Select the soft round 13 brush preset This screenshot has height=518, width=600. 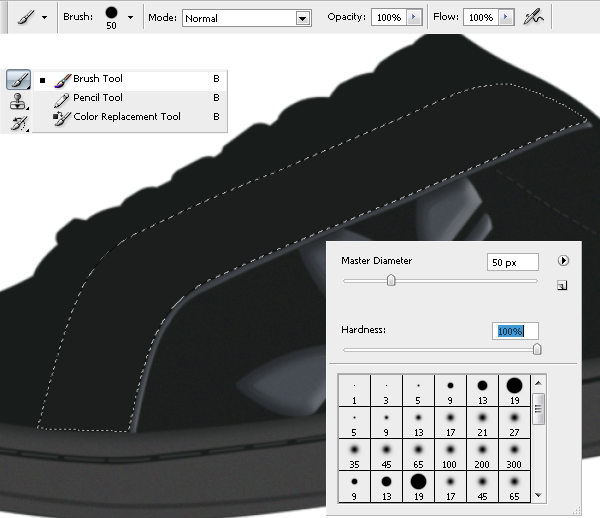tap(418, 423)
